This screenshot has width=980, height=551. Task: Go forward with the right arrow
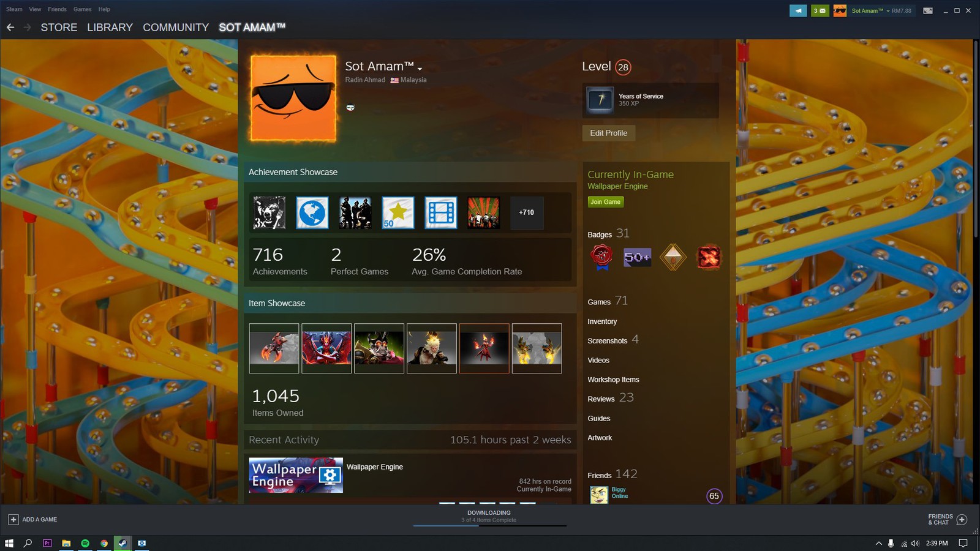pos(27,27)
